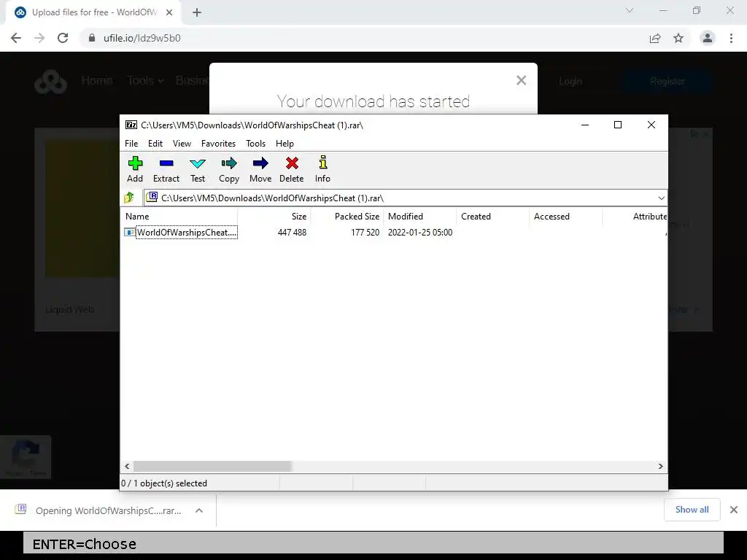747x560 pixels.
Task: Open the 7-Zip File menu
Action: click(131, 144)
